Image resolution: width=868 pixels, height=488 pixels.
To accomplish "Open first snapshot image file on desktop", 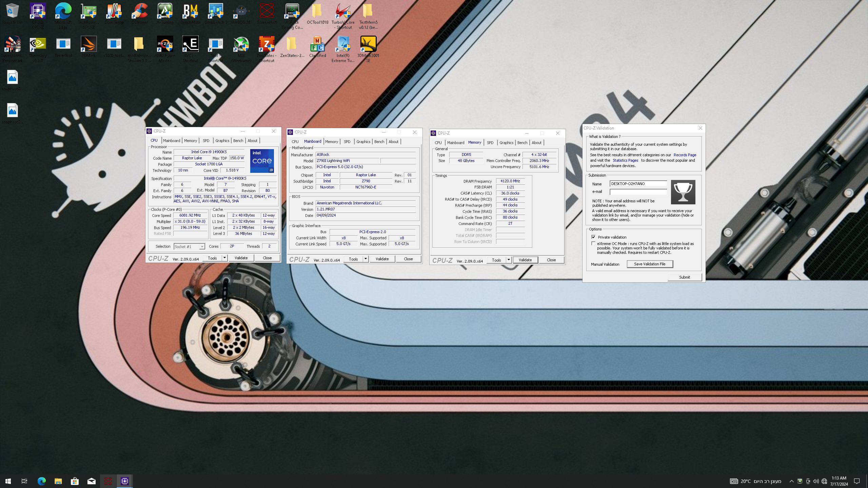I will tap(13, 80).
